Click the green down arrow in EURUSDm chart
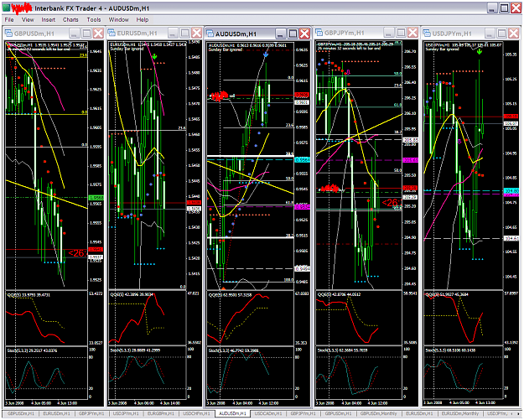524x420 pixels. click(x=154, y=57)
